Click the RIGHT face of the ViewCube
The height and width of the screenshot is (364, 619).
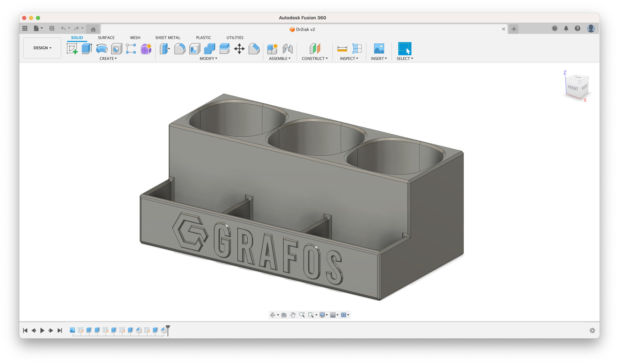(x=584, y=87)
